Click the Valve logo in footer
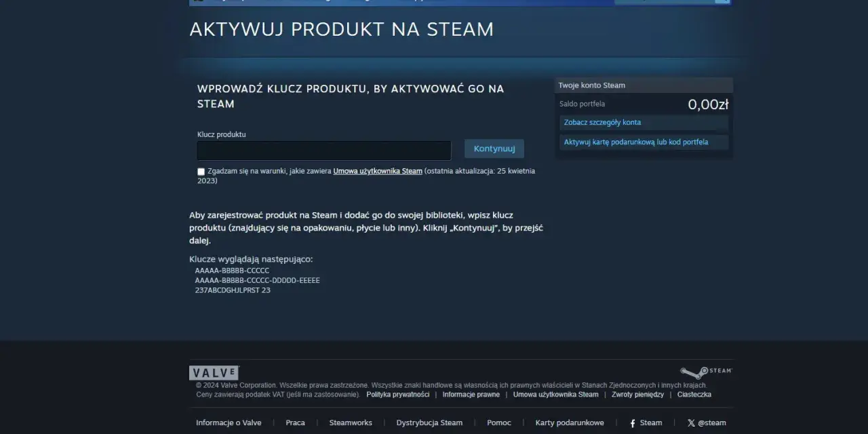 [x=214, y=373]
